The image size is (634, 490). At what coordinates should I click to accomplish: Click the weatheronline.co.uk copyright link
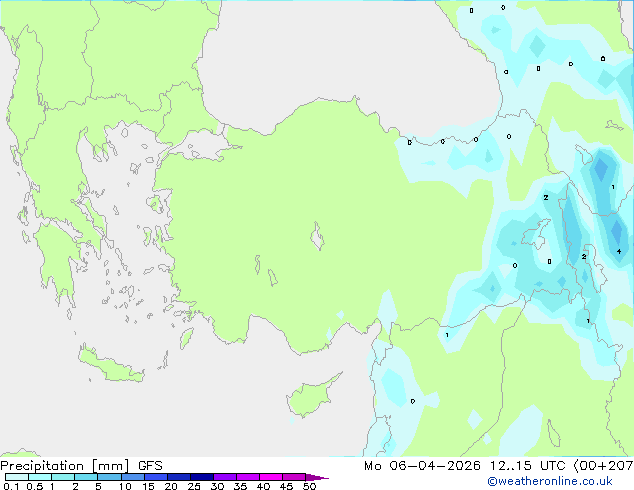(550, 481)
